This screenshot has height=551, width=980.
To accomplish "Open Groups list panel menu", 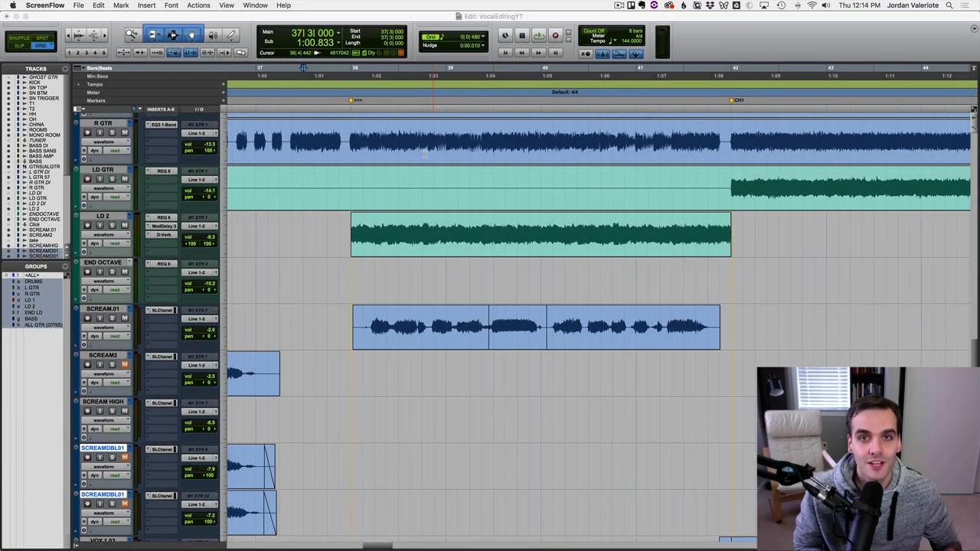I will pyautogui.click(x=65, y=266).
